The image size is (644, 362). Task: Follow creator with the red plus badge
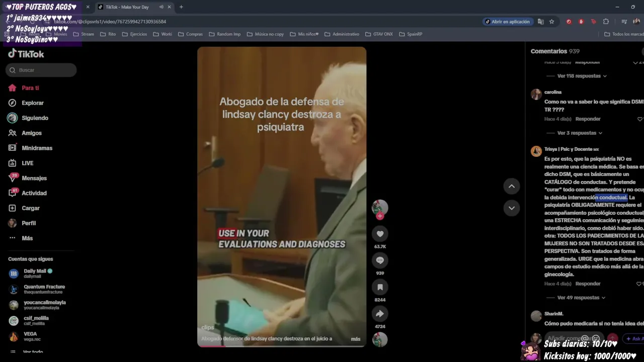(x=380, y=216)
